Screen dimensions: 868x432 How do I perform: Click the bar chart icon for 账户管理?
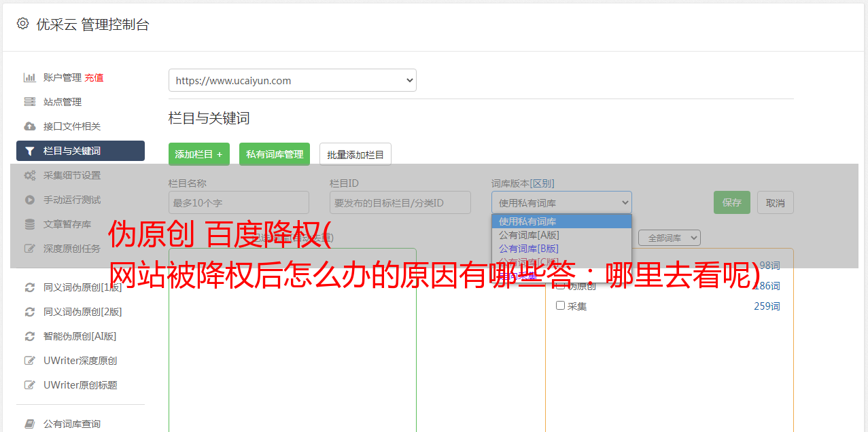pos(30,77)
